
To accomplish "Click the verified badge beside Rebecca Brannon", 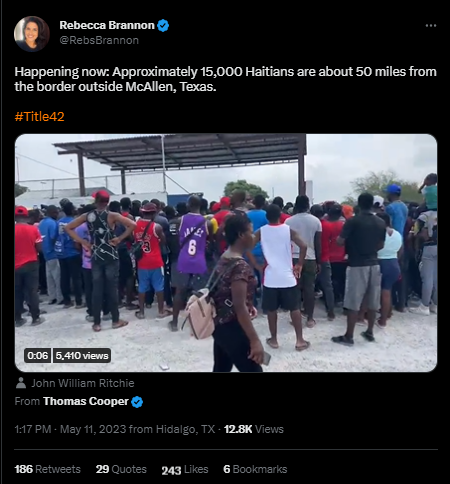I will click(x=163, y=26).
